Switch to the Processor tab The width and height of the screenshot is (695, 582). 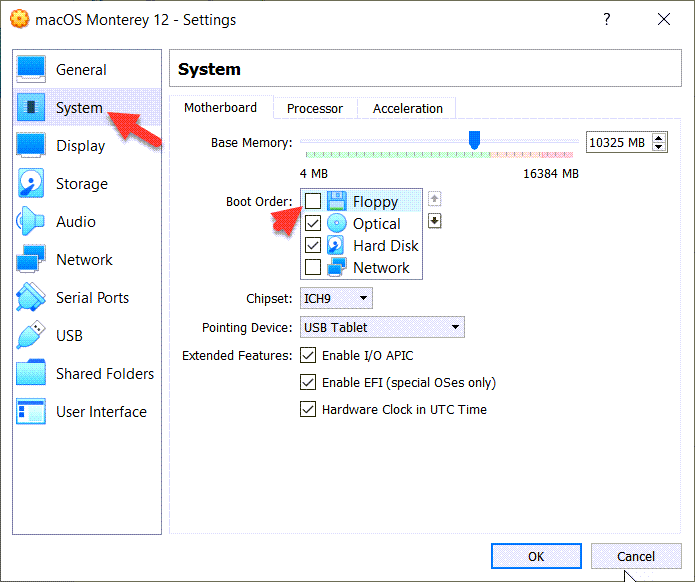(314, 108)
